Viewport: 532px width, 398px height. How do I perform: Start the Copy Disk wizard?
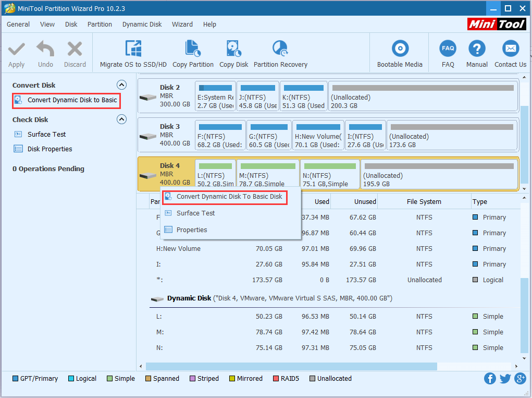click(x=234, y=54)
